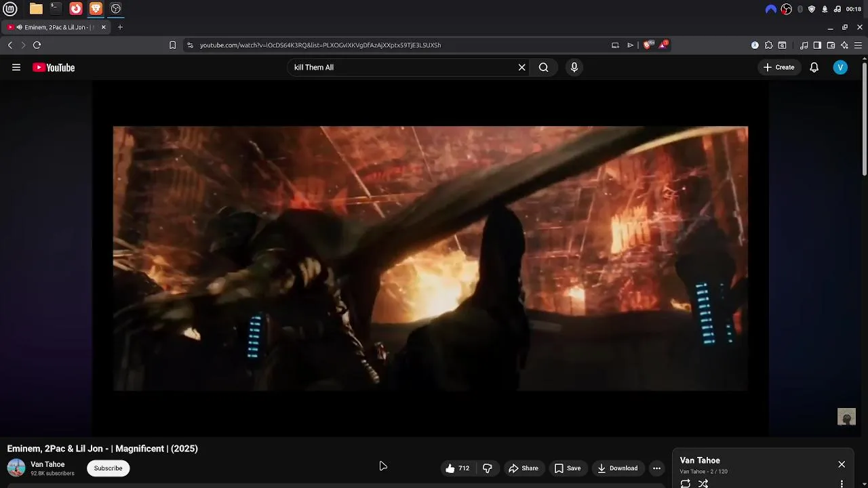Open system notifications bell in tray
The image size is (868, 488).
click(x=825, y=9)
